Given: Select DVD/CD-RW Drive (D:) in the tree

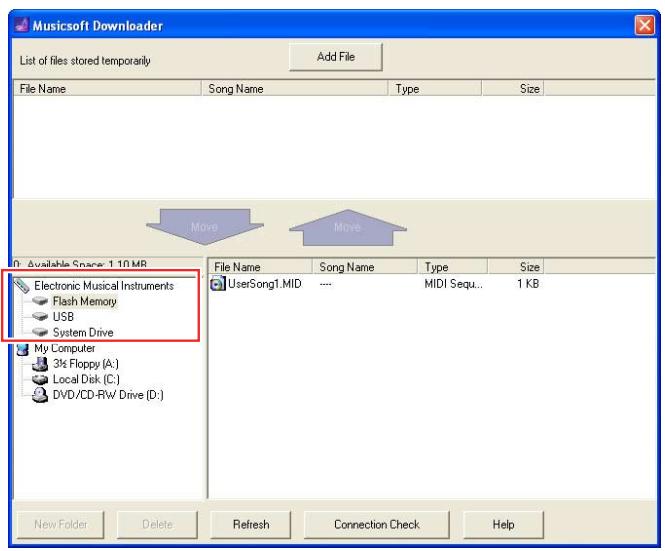Looking at the screenshot, I should click(x=108, y=395).
